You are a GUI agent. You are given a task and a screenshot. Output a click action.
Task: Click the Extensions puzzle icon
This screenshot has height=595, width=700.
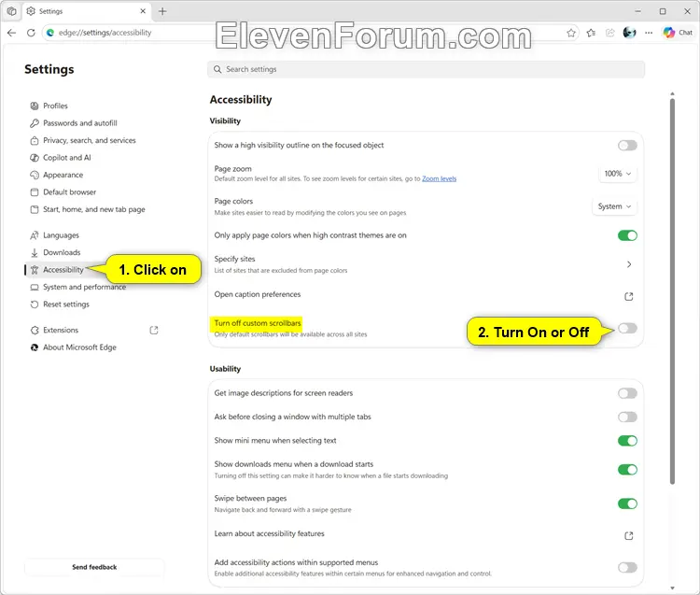coord(35,331)
